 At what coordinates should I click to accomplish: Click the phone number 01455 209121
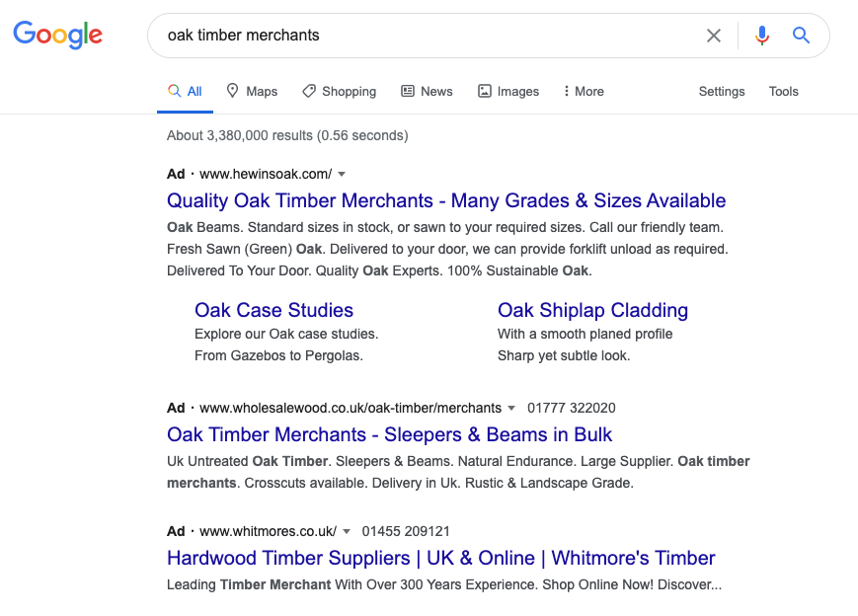point(406,531)
